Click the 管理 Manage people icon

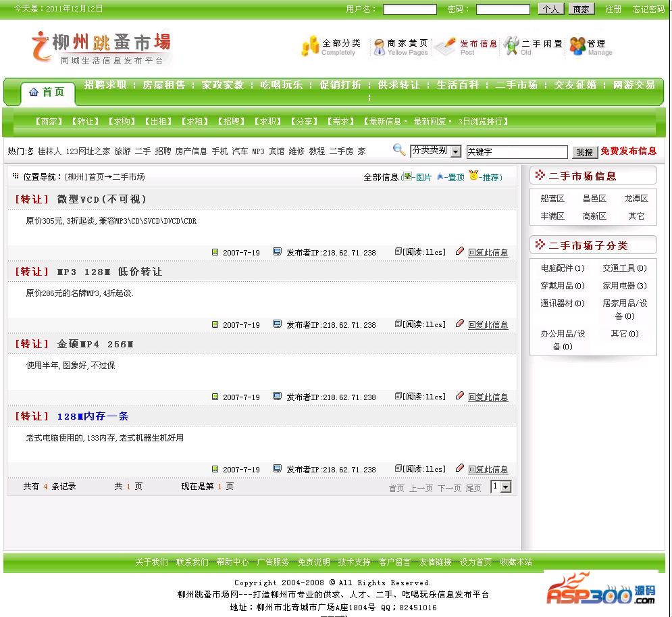577,47
